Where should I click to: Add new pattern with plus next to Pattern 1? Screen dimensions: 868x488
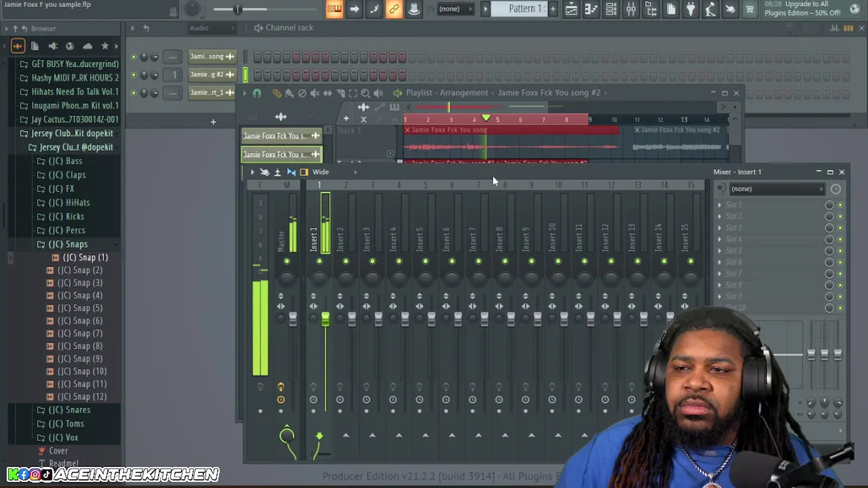(553, 9)
